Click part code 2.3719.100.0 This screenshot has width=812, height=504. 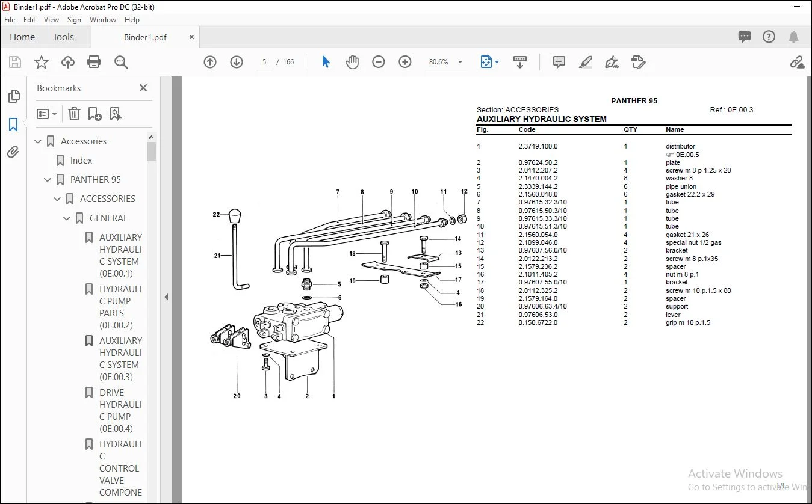pyautogui.click(x=538, y=146)
